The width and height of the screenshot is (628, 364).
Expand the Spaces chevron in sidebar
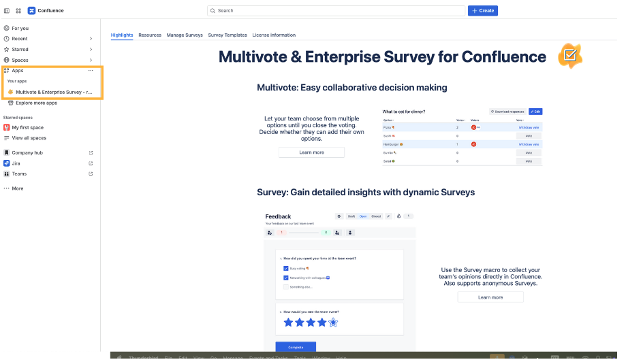pos(91,61)
